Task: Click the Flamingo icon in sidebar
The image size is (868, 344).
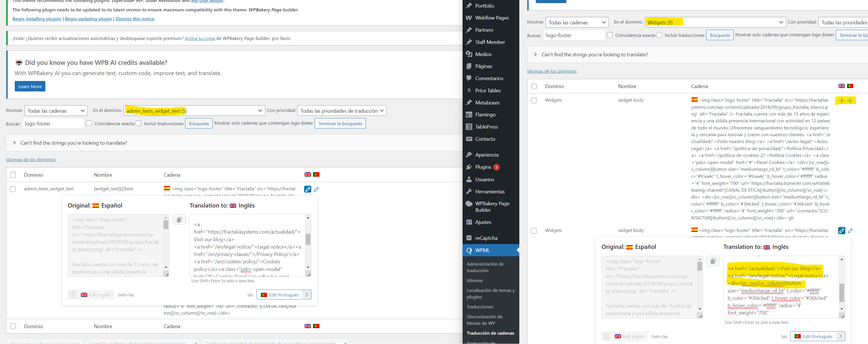Action: [469, 115]
